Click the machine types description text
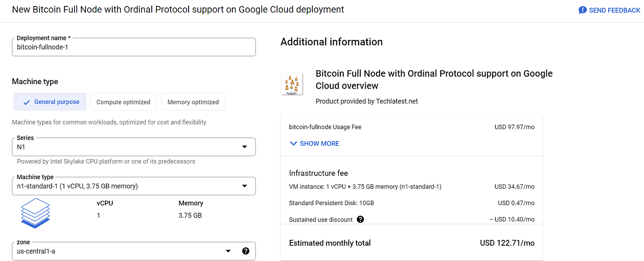 click(x=109, y=122)
